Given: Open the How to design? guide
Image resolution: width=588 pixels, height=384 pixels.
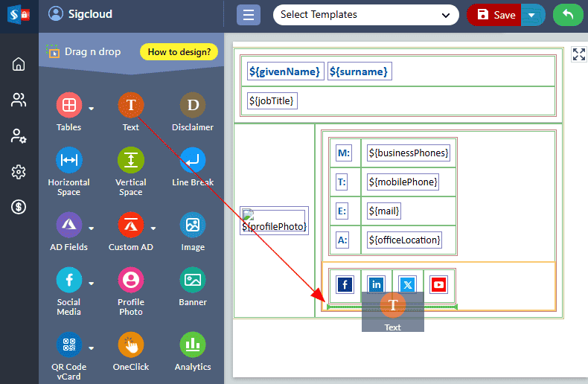Looking at the screenshot, I should tap(179, 52).
